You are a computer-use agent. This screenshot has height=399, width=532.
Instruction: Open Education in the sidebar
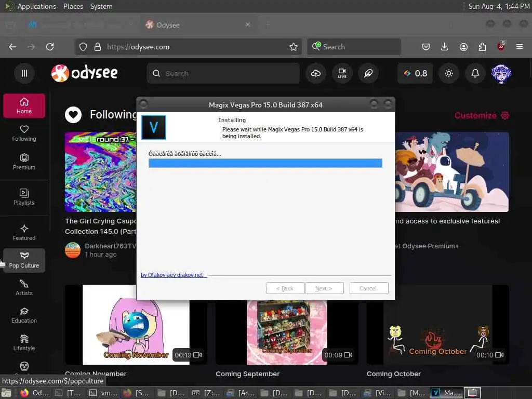coord(24,315)
